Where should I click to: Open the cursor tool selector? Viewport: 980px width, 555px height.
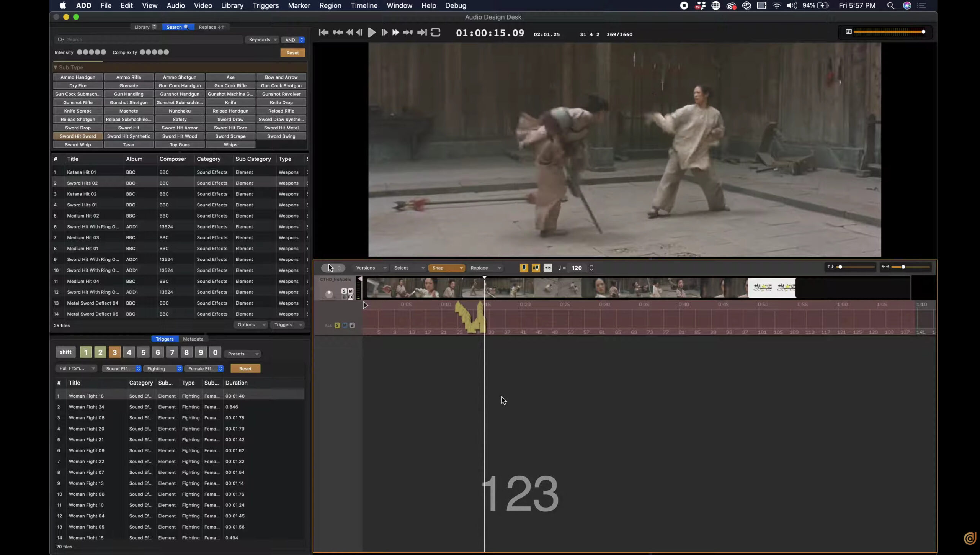coord(333,268)
